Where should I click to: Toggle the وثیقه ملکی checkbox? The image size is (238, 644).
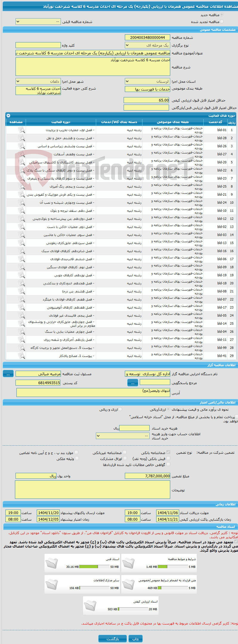click(x=77, y=458)
